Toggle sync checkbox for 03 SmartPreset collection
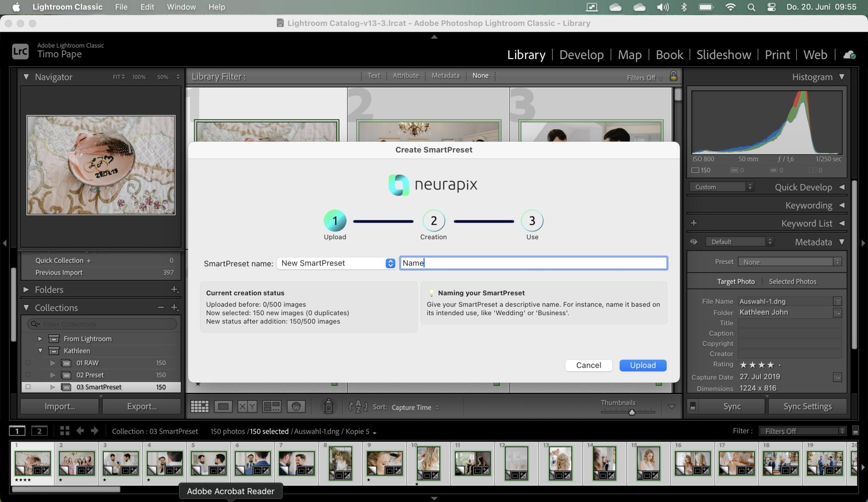The width and height of the screenshot is (868, 502). coord(28,387)
